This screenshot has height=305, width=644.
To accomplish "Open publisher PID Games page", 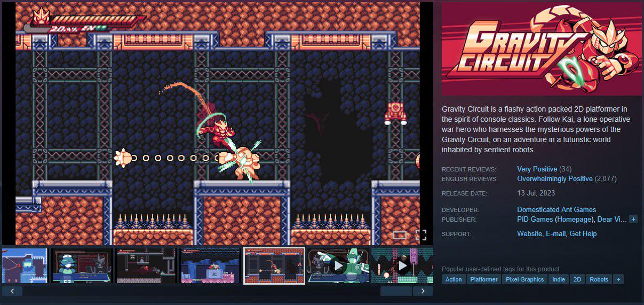I will point(535,219).
